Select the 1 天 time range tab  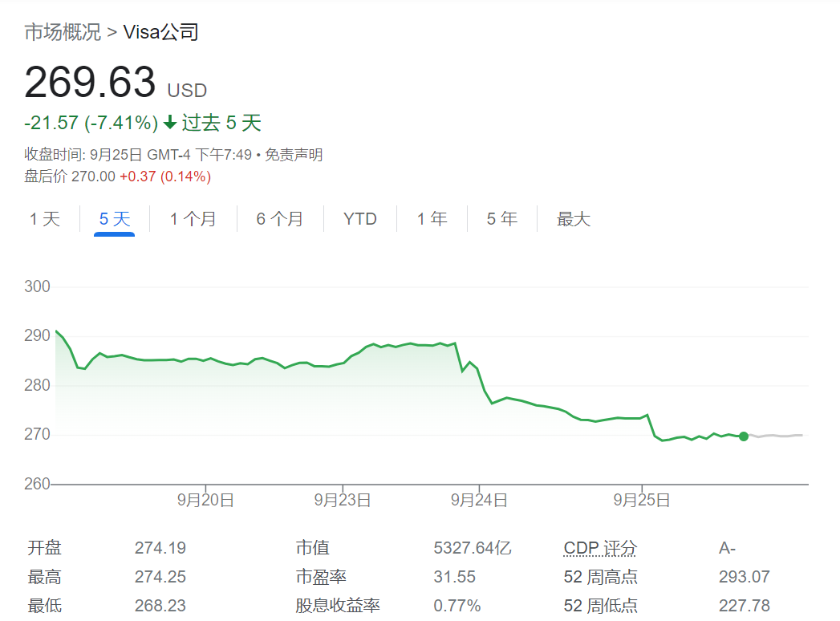pos(45,219)
